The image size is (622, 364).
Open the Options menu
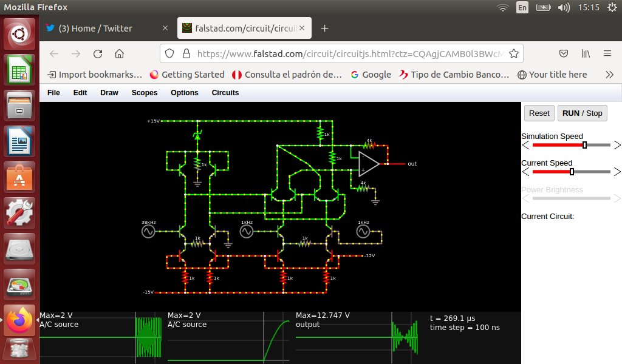click(185, 93)
